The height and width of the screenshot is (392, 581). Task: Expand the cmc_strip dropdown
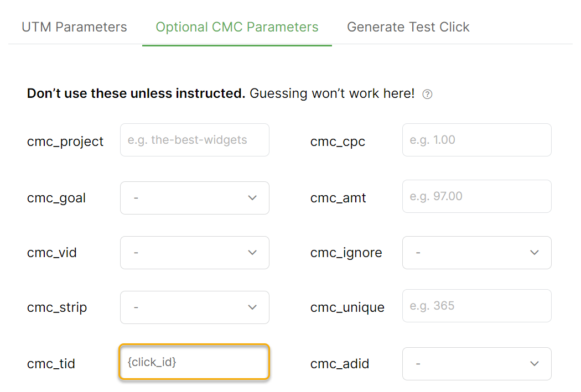point(194,307)
